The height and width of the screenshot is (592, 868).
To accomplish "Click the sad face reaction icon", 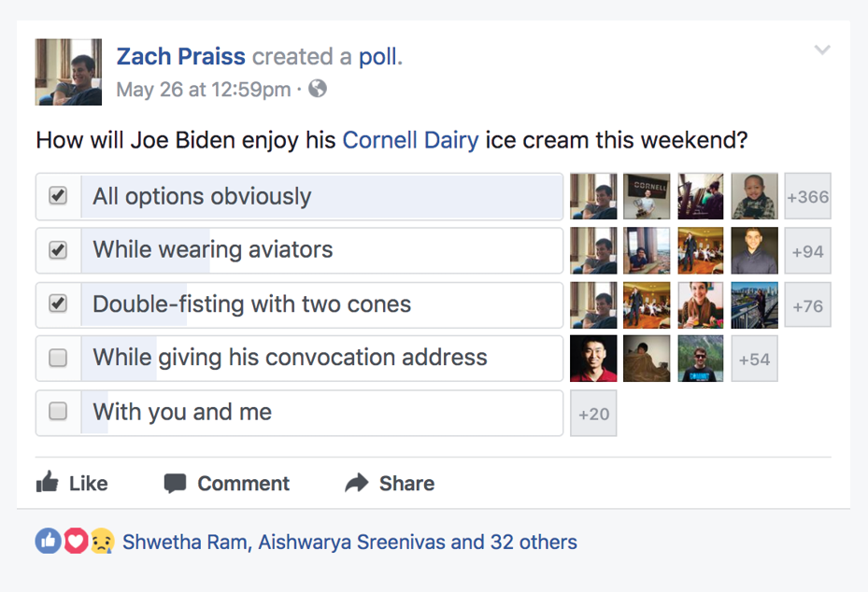I will [101, 542].
